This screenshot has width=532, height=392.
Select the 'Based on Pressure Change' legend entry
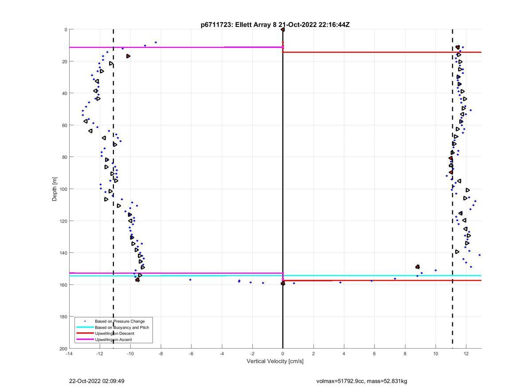[120, 321]
